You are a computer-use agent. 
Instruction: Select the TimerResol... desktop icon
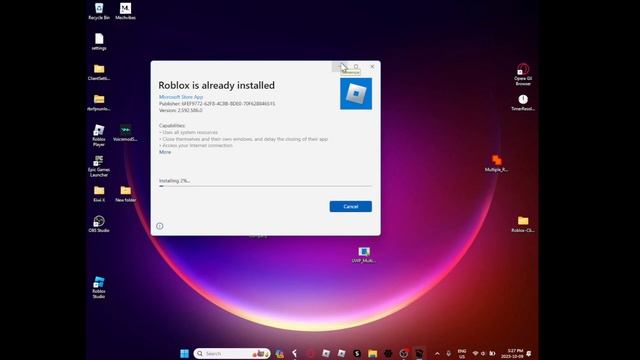click(x=523, y=102)
